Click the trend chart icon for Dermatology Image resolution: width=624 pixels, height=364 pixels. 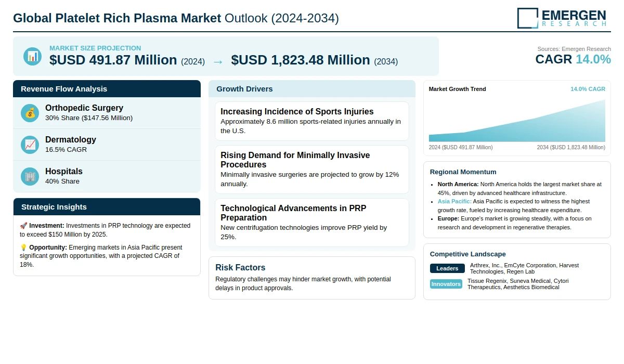(30, 145)
